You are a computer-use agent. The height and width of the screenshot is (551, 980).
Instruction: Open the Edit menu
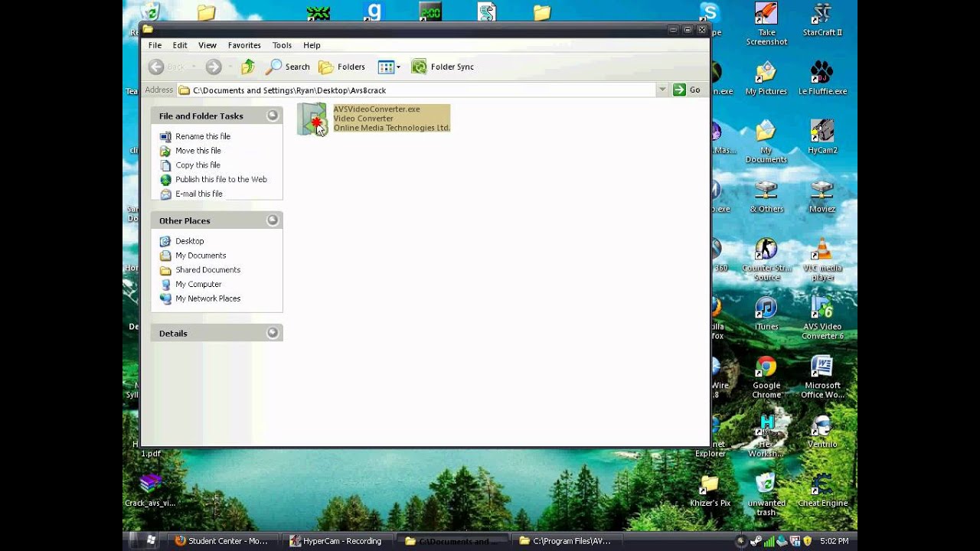point(180,45)
